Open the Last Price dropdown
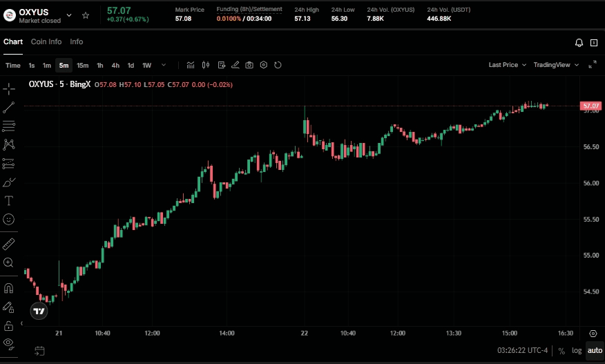Screen dimensions: 605x364 [x=506, y=65]
